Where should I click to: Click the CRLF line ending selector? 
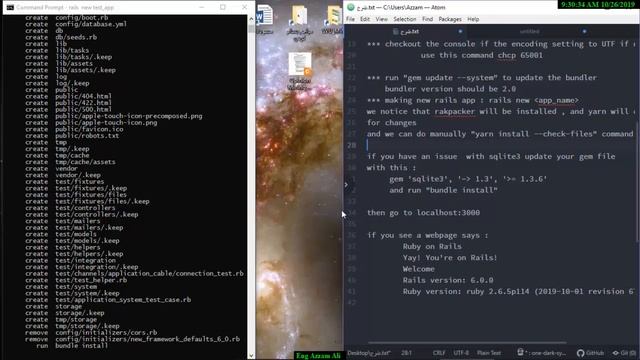[x=439, y=353]
